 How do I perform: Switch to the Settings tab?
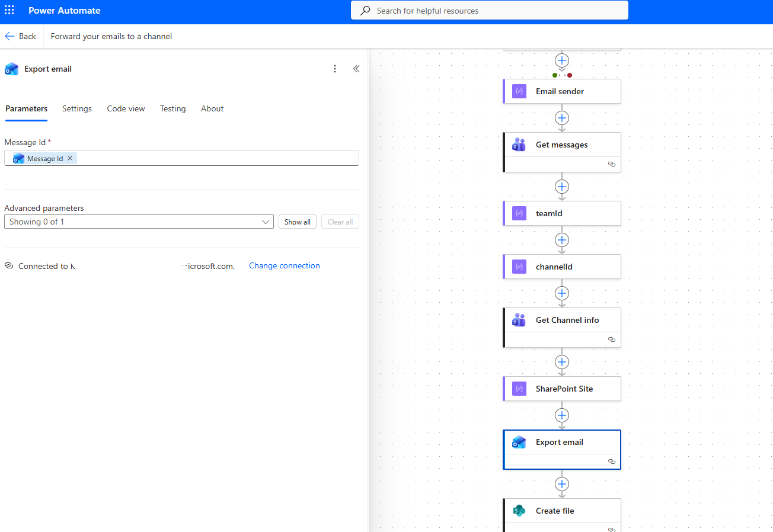(x=77, y=108)
